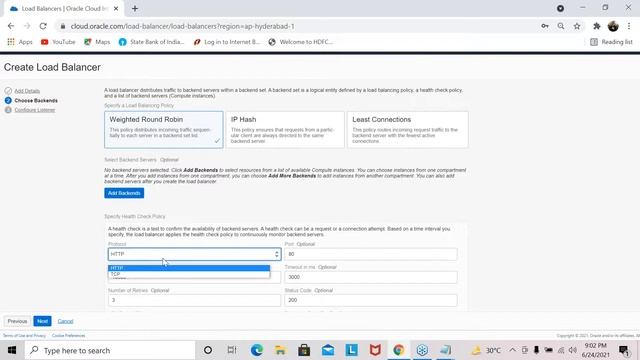Open the Terms of Use and Privacy link
The image size is (640, 360).
[24, 336]
